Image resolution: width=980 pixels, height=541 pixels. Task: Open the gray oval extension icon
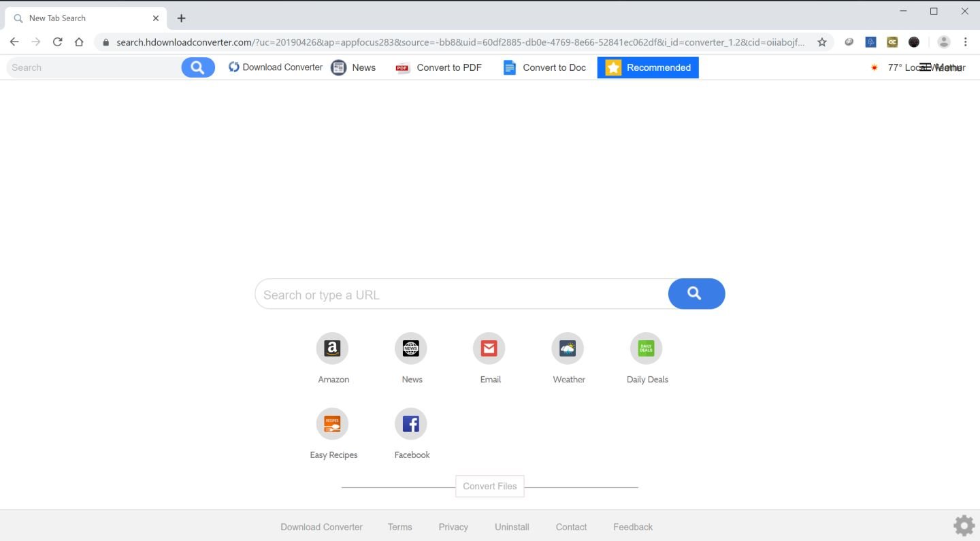coord(849,42)
